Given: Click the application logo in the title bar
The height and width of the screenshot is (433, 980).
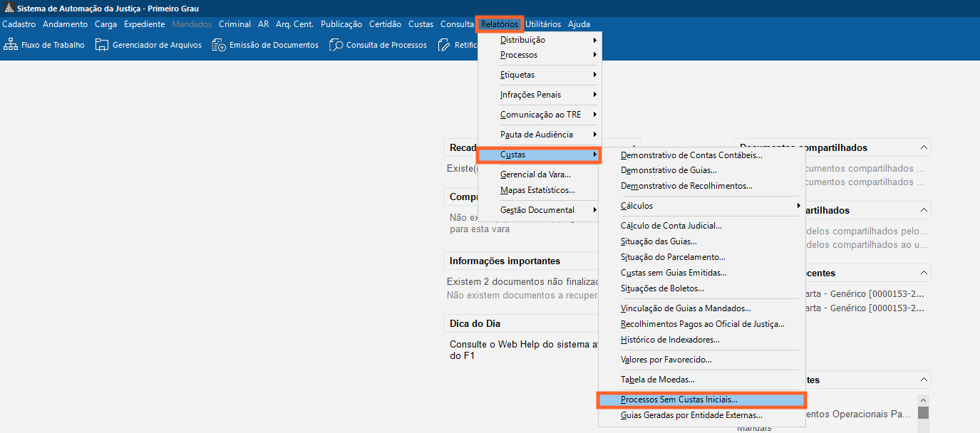Looking at the screenshot, I should point(9,9).
